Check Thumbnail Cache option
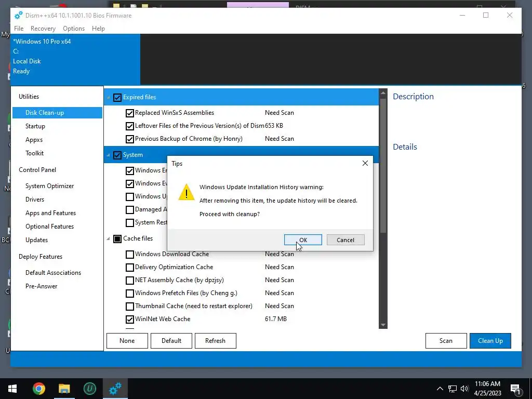Viewport: 532px width, 399px height. coord(129,307)
